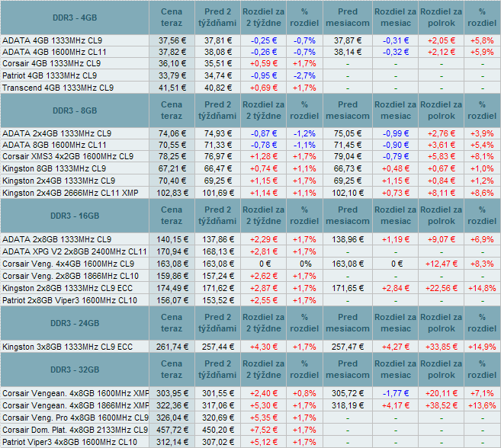Click the ADATA XPG V2 2x8GB 2400MHz name
Viewport: 501px width, 448px height.
pos(75,251)
